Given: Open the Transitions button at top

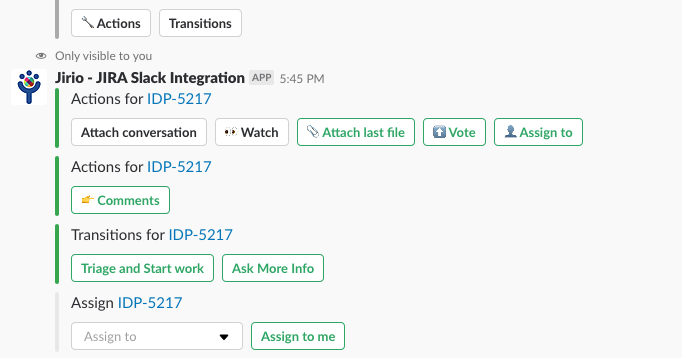Looking at the screenshot, I should point(200,23).
